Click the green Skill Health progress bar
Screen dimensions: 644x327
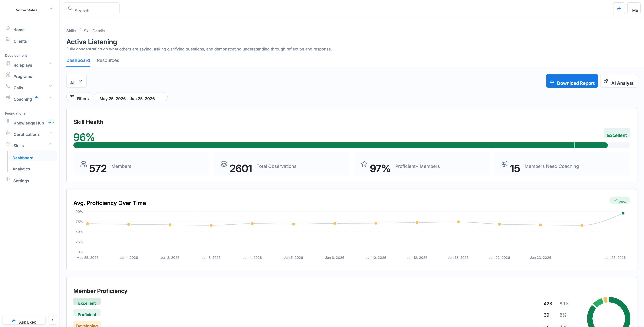pos(340,145)
